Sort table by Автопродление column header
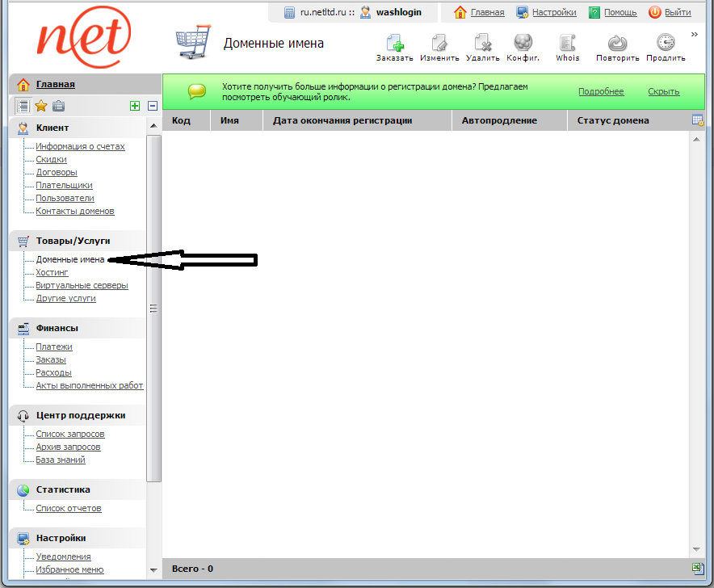714x588 pixels. point(499,120)
